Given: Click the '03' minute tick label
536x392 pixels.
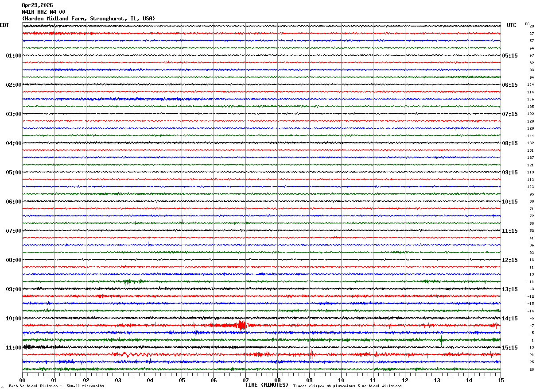Looking at the screenshot, I should [x=118, y=380].
